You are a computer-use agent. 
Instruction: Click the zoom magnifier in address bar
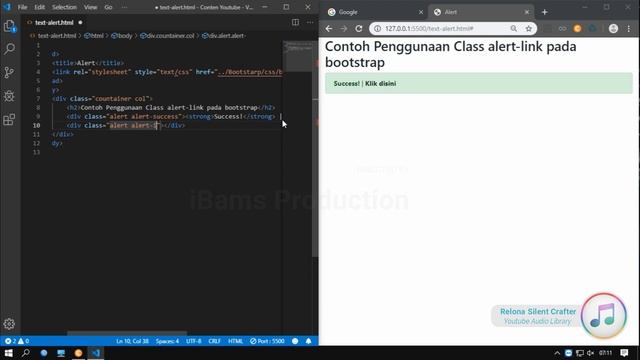[513, 29]
